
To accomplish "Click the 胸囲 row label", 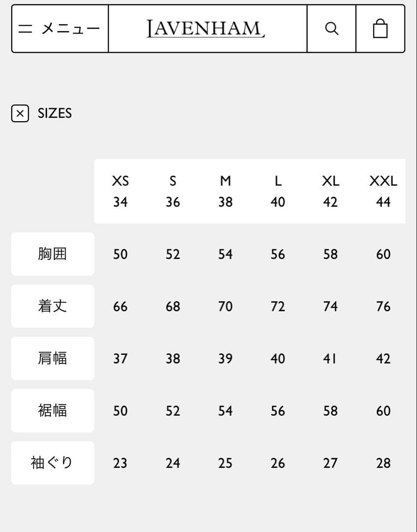I will [52, 254].
